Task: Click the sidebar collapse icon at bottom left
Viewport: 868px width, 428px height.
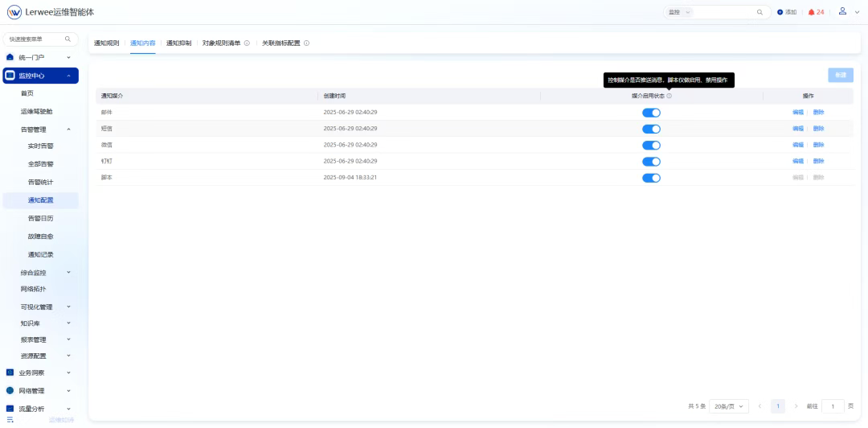Action: [10, 419]
